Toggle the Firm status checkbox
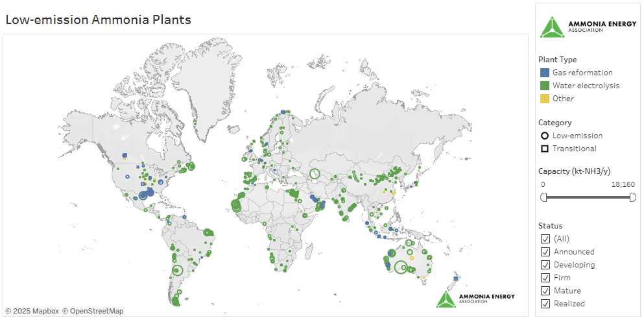The width and height of the screenshot is (644, 320). point(545,278)
